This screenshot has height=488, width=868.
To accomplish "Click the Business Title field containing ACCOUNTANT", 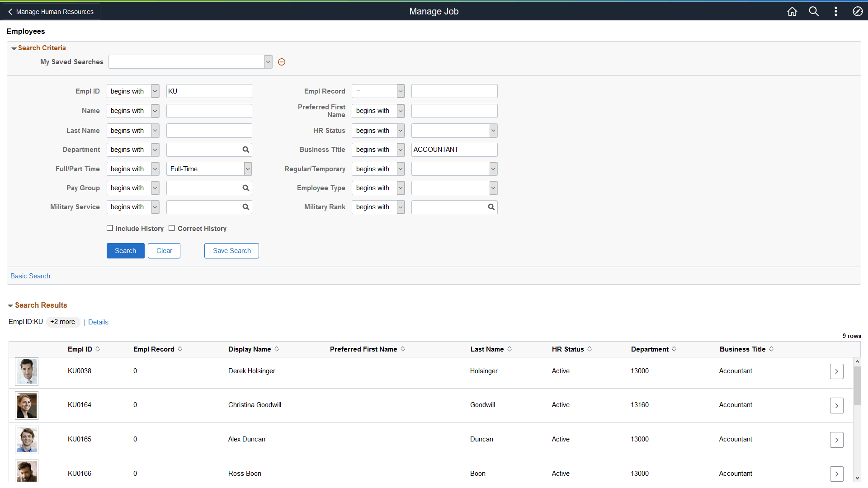I will pos(454,150).
